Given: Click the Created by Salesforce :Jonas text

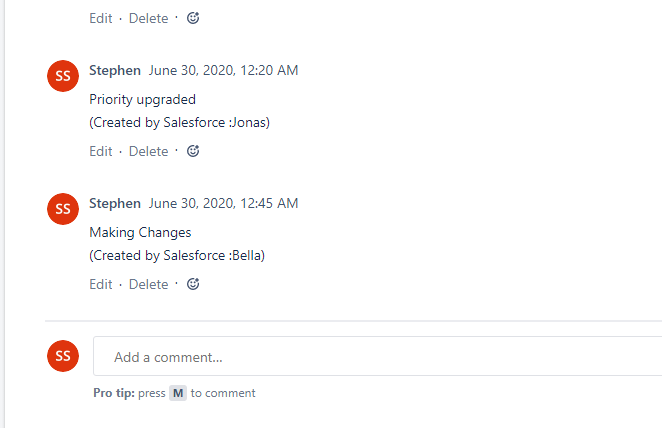Looking at the screenshot, I should [x=179, y=122].
